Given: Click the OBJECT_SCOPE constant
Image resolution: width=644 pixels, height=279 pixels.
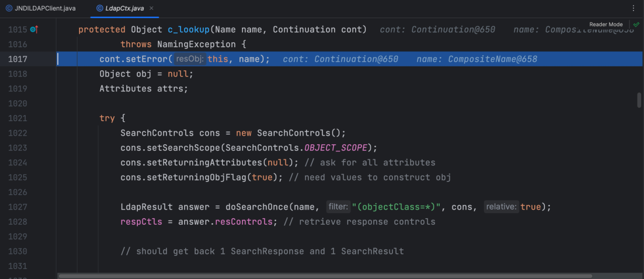Looking at the screenshot, I should (x=336, y=148).
